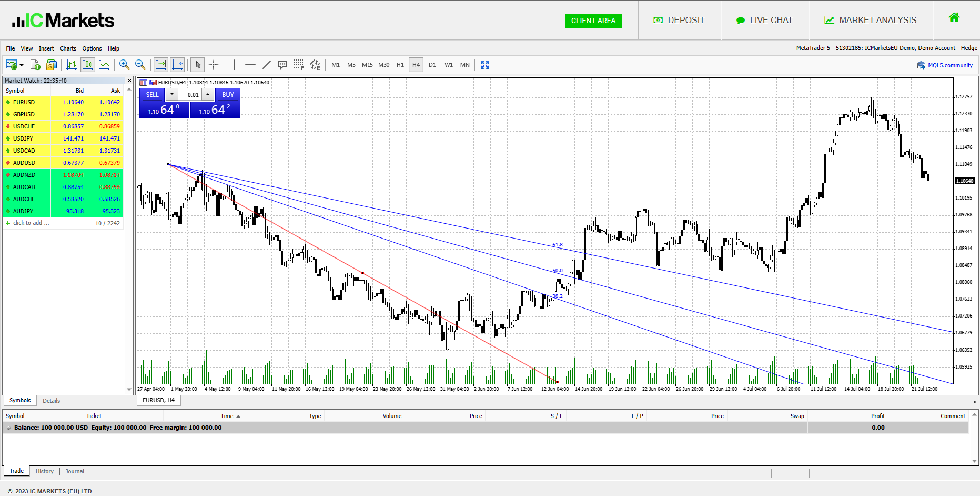This screenshot has width=980, height=496.
Task: Click the zoom in magnifier icon
Action: coord(124,65)
